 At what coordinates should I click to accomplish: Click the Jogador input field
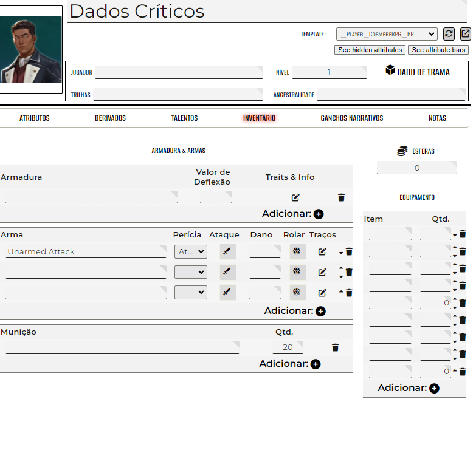pyautogui.click(x=179, y=72)
